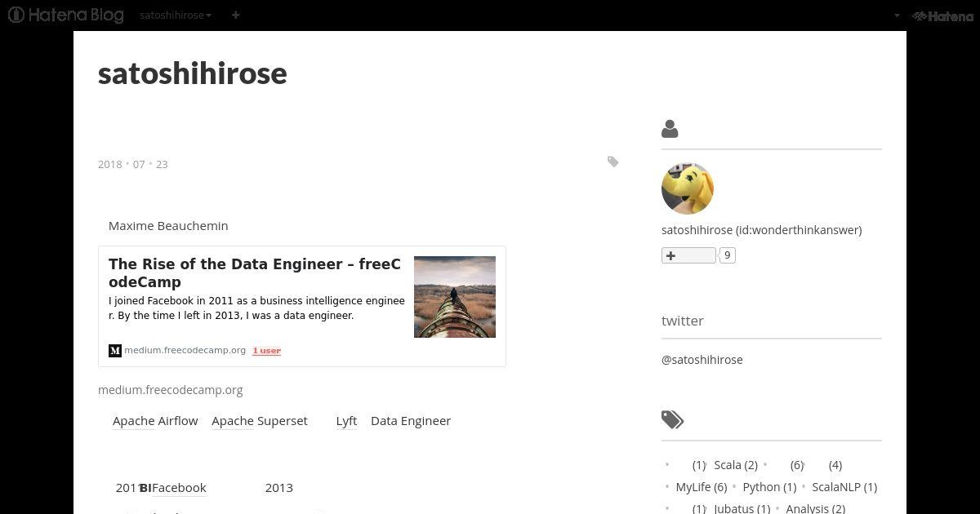Click the plus icon in top bar
The height and width of the screenshot is (514, 980).
click(x=235, y=15)
